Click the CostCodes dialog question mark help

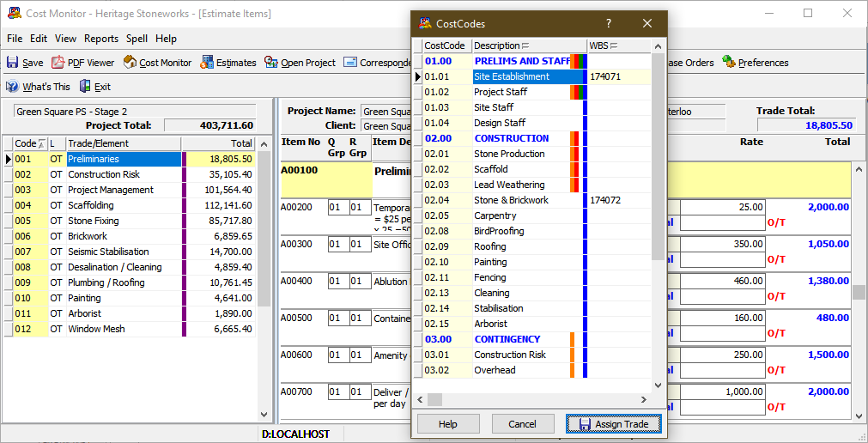coord(609,23)
